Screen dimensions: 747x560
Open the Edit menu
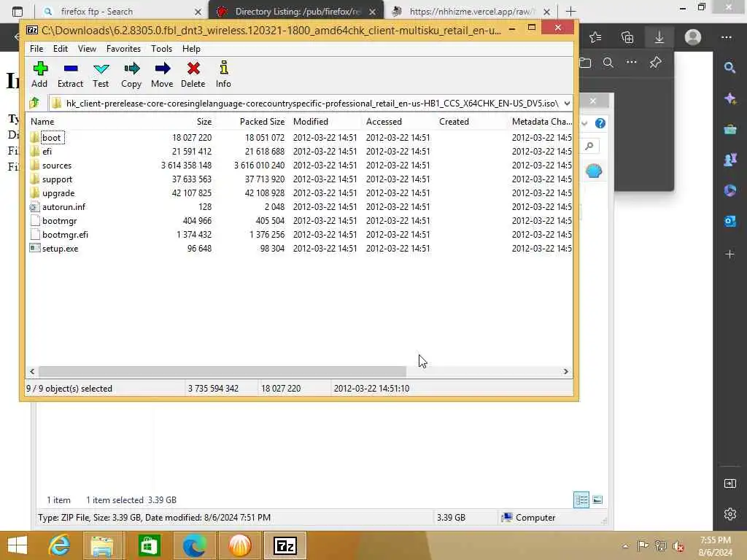(x=60, y=49)
